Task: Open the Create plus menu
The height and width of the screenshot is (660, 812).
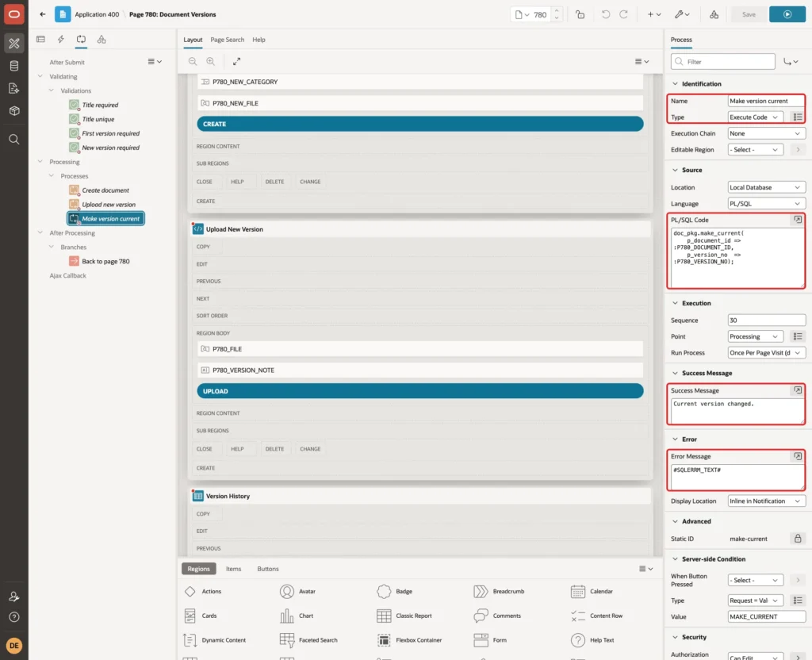Action: [x=653, y=14]
